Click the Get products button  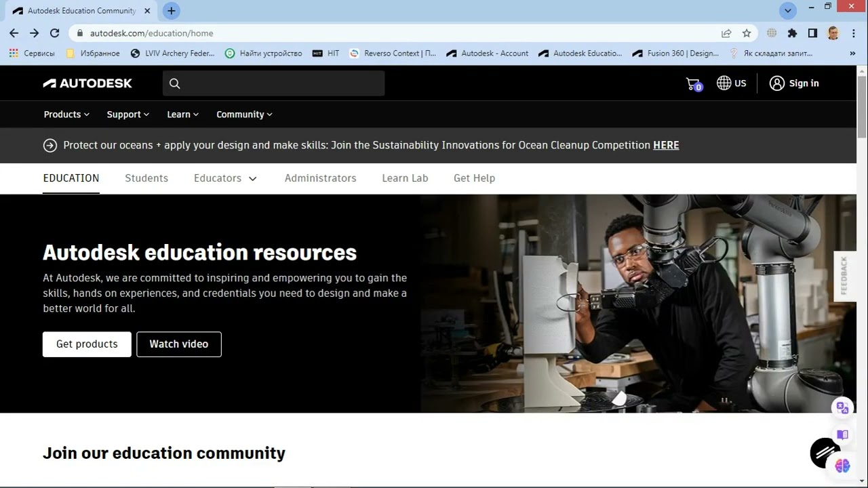(x=87, y=344)
